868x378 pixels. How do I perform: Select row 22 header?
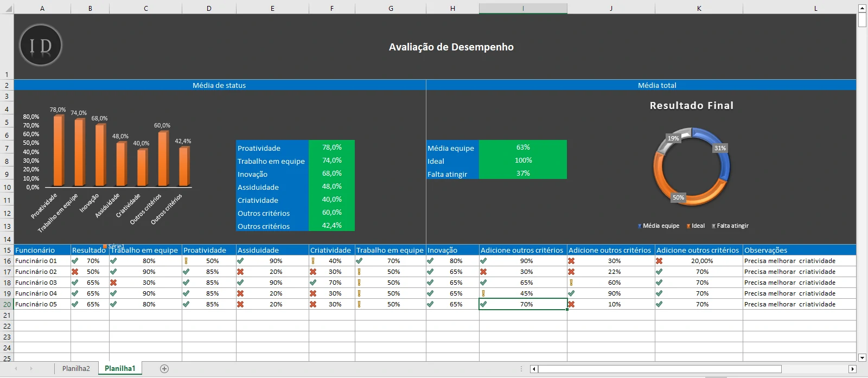7,326
